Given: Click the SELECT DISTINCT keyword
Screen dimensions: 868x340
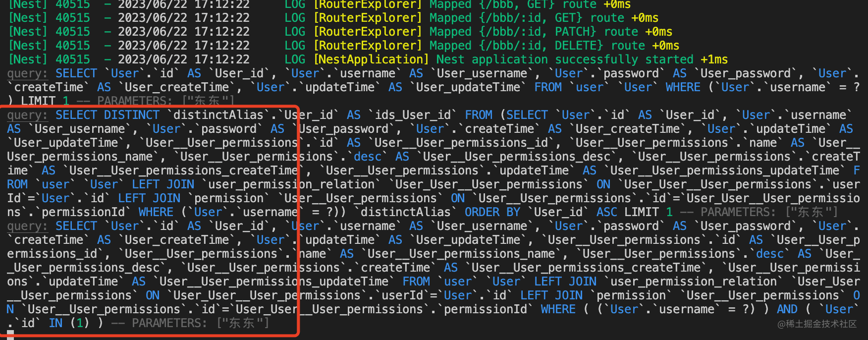Looking at the screenshot, I should coord(108,115).
